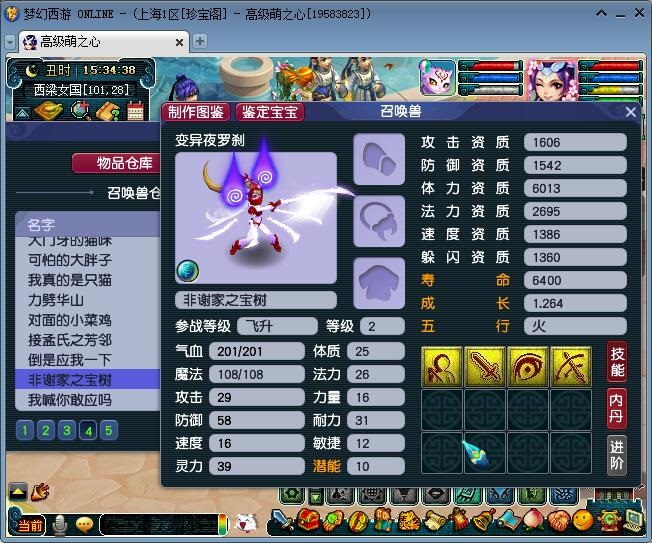652x543 pixels.
Task: Open the computer system settings icon
Action: 634,520
